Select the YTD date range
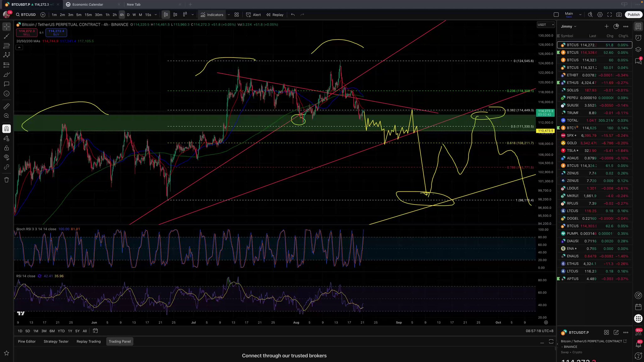The height and width of the screenshot is (362, 644). point(61,331)
